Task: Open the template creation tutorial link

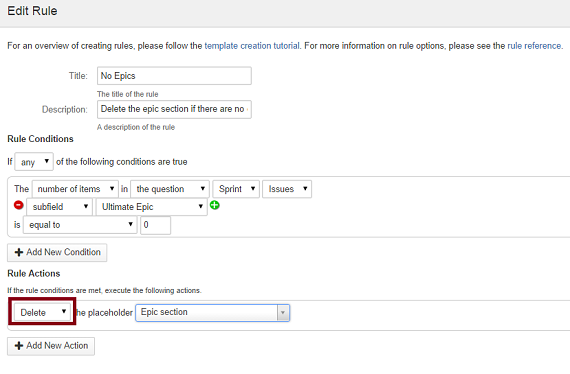Action: point(252,46)
